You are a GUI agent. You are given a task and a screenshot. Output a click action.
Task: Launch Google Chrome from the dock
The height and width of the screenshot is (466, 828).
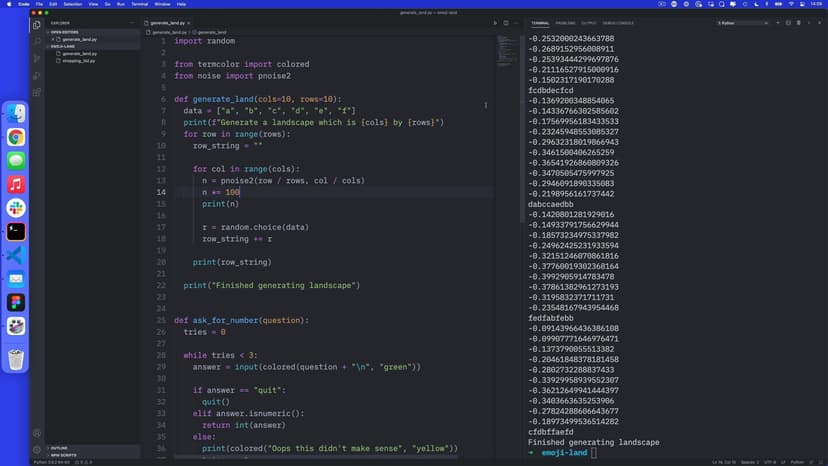(x=16, y=137)
